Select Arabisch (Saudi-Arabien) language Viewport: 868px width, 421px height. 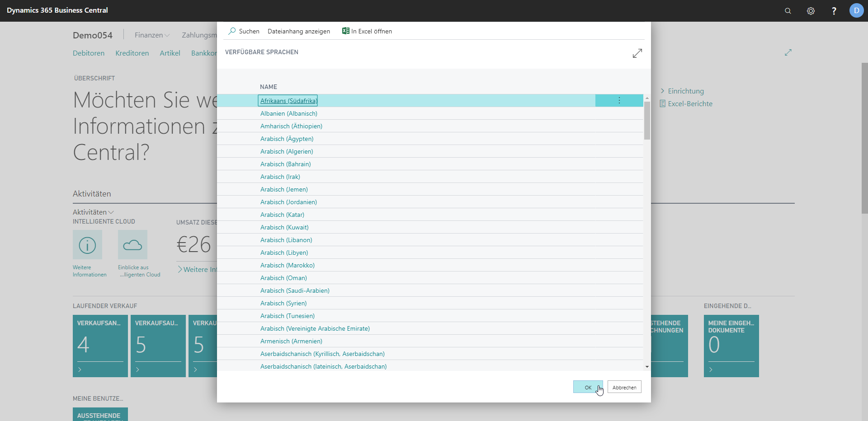295,290
